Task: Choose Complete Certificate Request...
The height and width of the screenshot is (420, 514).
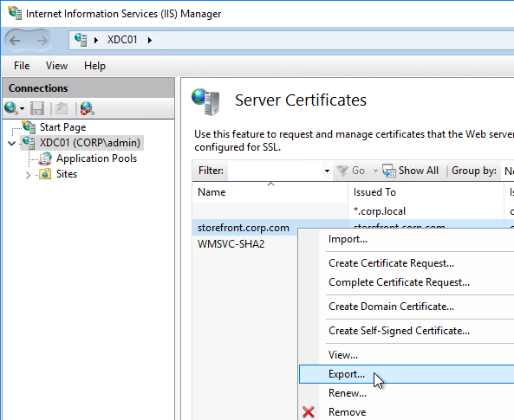Action: 407,282
